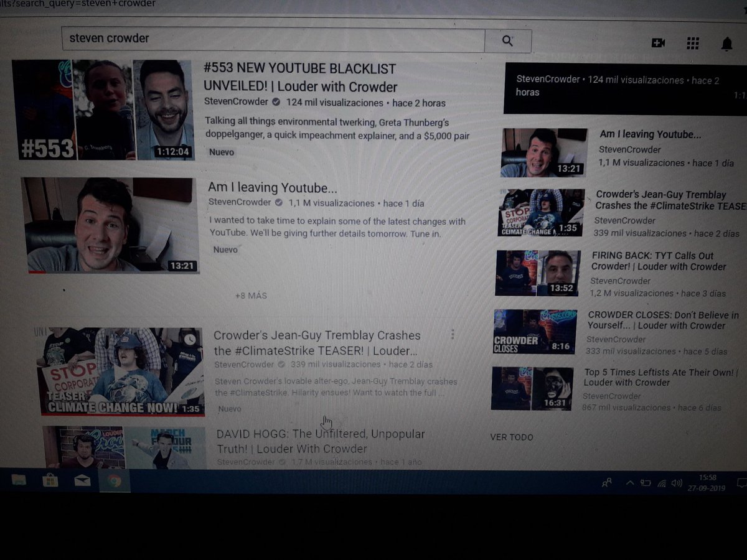747x560 pixels.
Task: Open Top 5 Times Leftists thumbnail
Action: coord(533,388)
